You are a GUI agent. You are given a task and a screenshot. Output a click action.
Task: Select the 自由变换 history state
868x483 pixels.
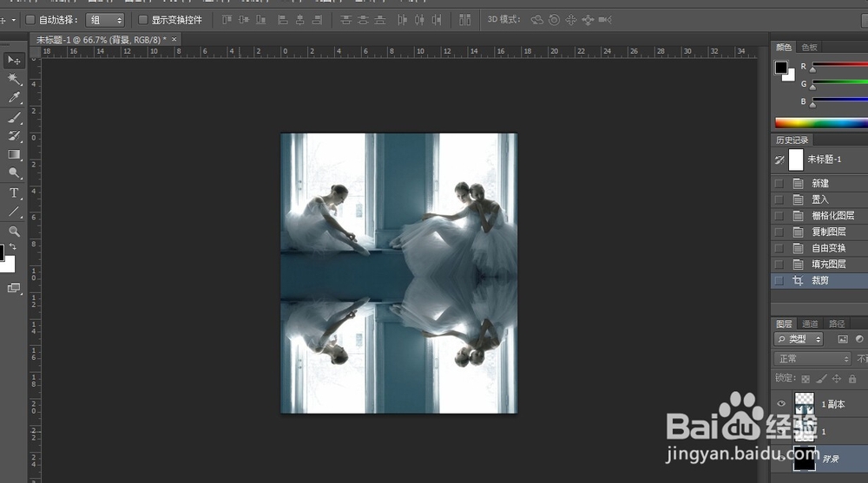pos(819,248)
